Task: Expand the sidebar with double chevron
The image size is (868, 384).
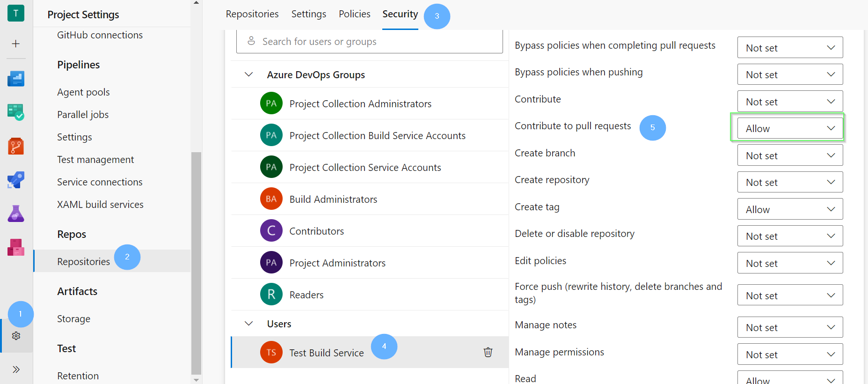Action: pos(16,369)
